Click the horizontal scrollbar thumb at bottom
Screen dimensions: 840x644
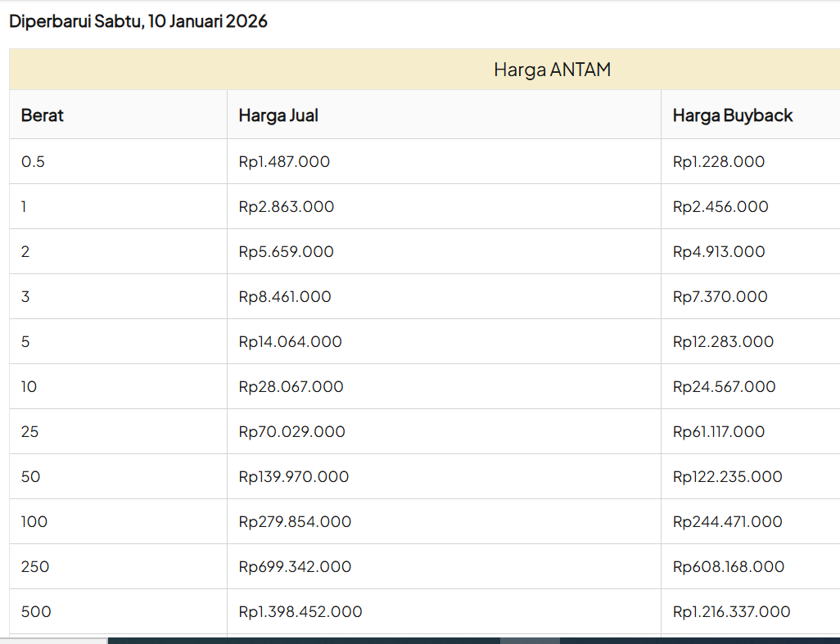[x=530, y=640]
